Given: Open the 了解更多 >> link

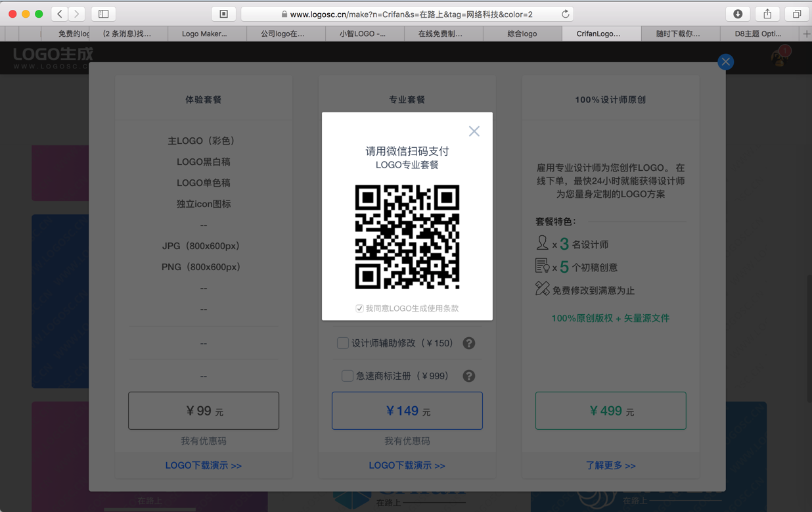Looking at the screenshot, I should click(611, 465).
